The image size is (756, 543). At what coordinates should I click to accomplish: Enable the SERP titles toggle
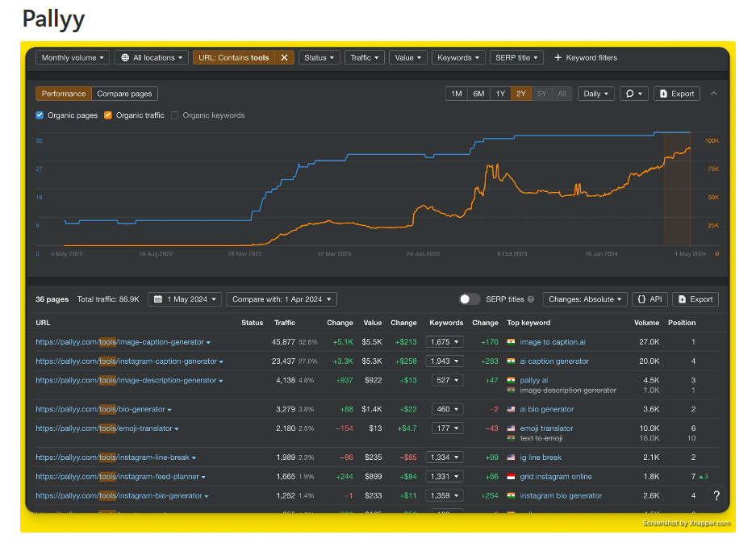tap(470, 299)
